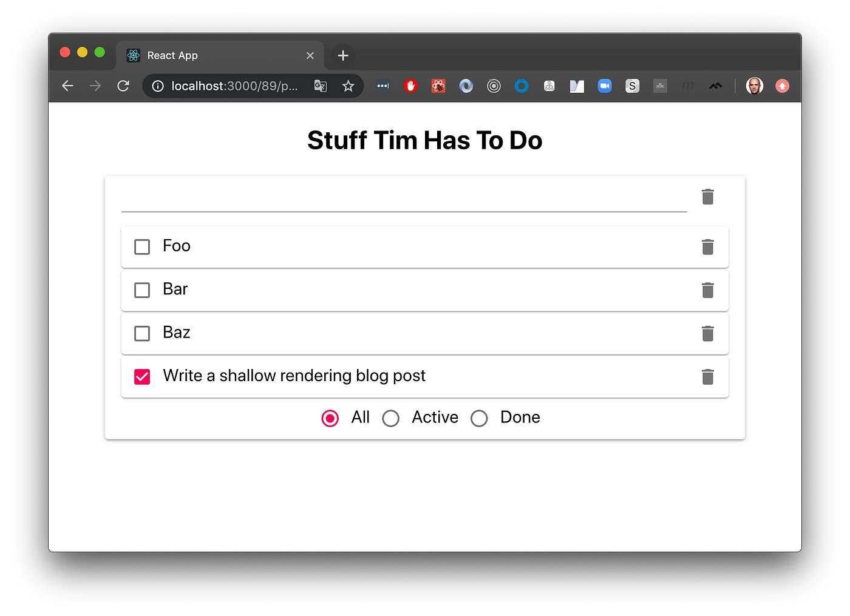The image size is (850, 616).
Task: Click the profile avatar in the toolbar
Action: [754, 86]
